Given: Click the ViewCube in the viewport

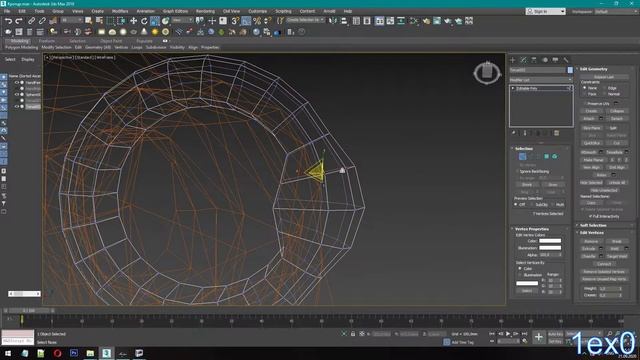Looking at the screenshot, I should 487,73.
